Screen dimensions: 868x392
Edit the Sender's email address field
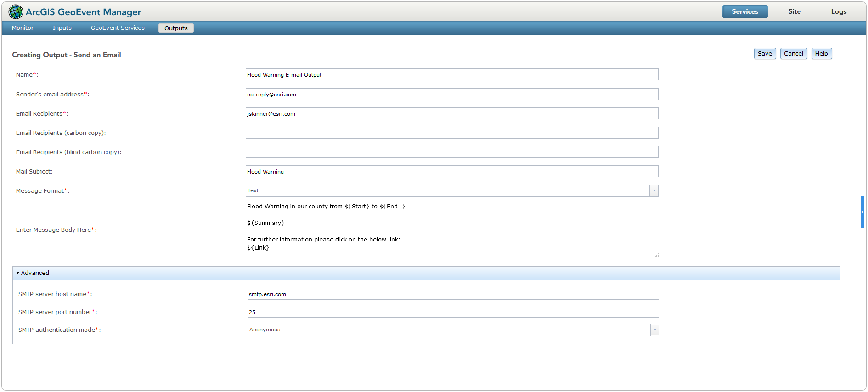tap(452, 95)
